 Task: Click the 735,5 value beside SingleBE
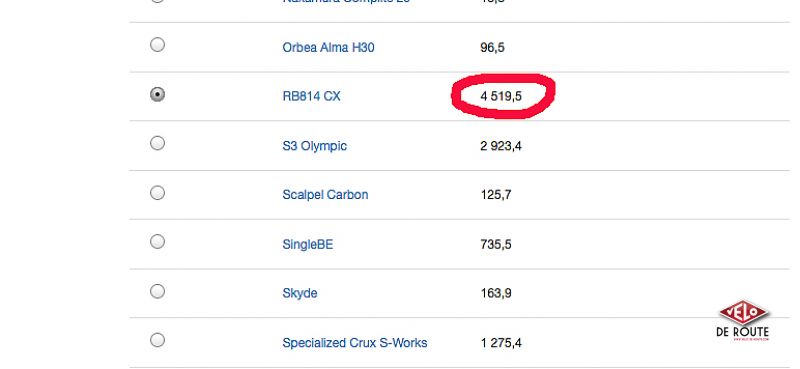(x=496, y=244)
